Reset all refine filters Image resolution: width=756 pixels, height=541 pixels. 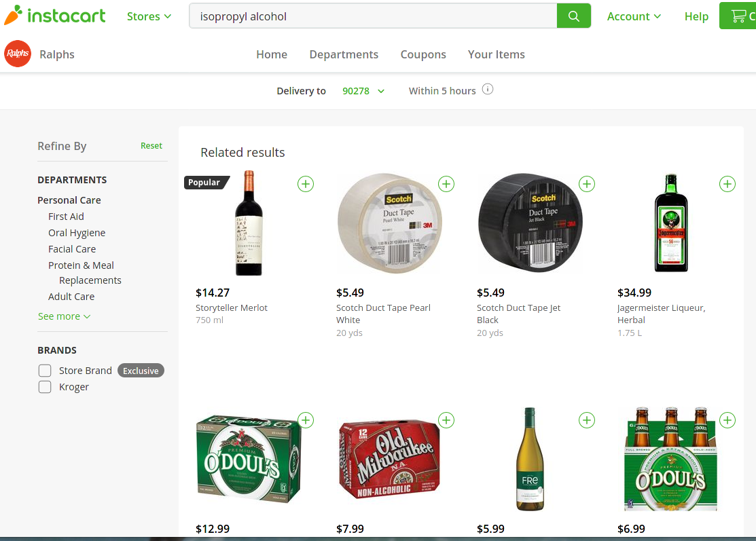tap(151, 145)
